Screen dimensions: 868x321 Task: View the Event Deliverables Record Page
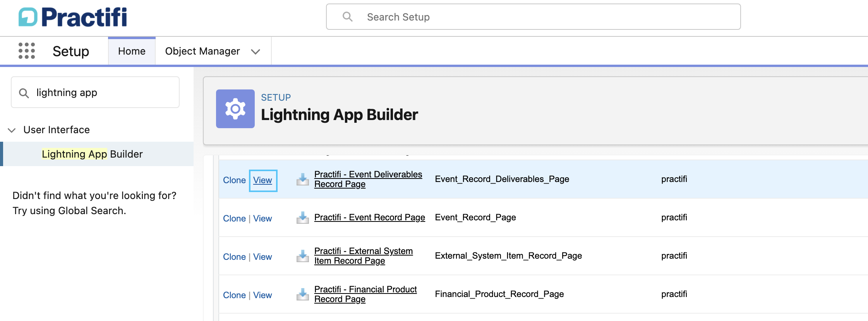tap(262, 180)
